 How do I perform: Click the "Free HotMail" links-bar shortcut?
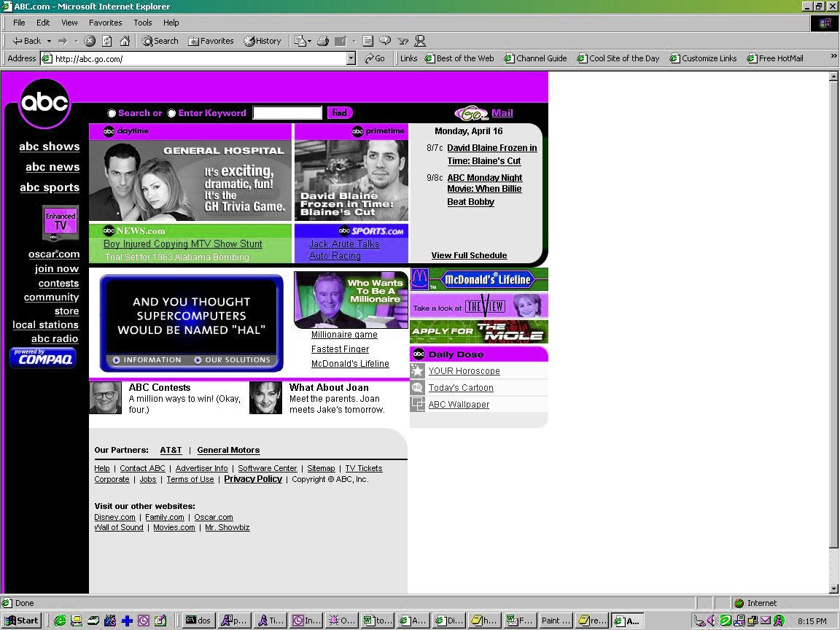pos(775,58)
